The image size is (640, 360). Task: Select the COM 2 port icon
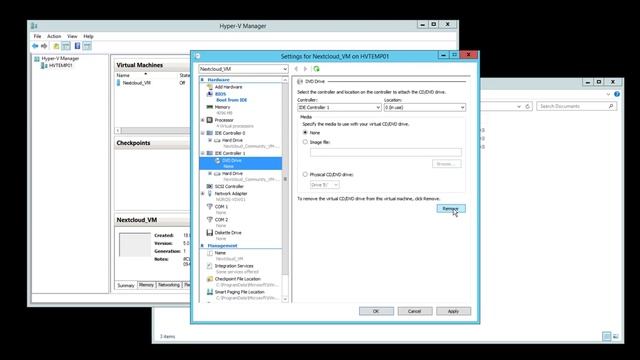point(210,220)
